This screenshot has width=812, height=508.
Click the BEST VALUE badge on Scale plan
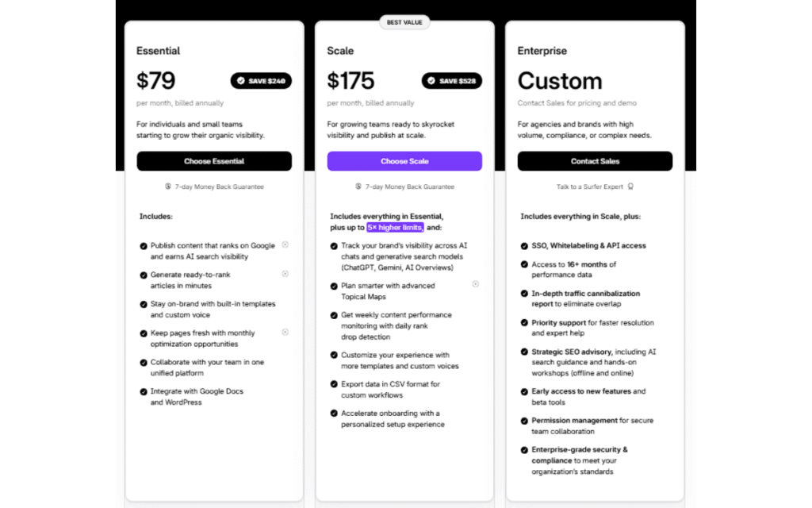(x=404, y=22)
